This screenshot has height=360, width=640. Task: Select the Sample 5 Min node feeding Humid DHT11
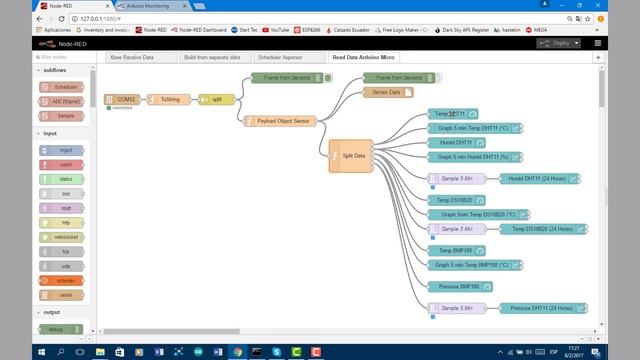coord(457,179)
